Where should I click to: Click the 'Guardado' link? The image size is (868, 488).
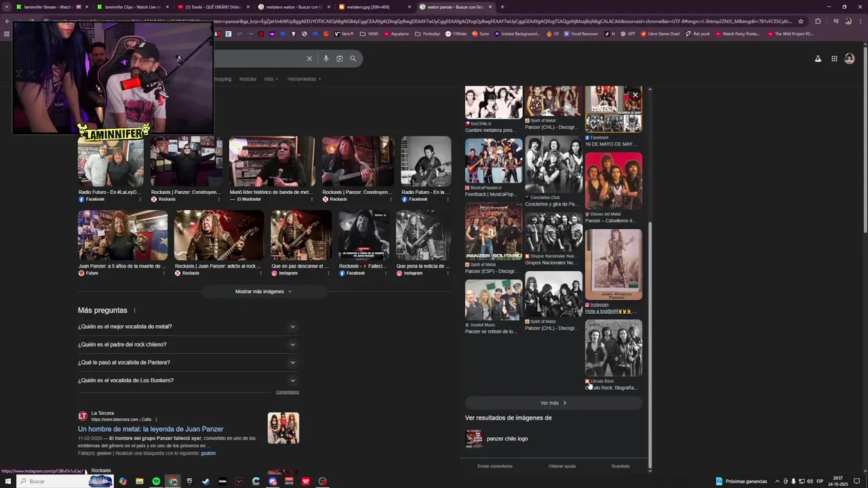[x=620, y=466]
